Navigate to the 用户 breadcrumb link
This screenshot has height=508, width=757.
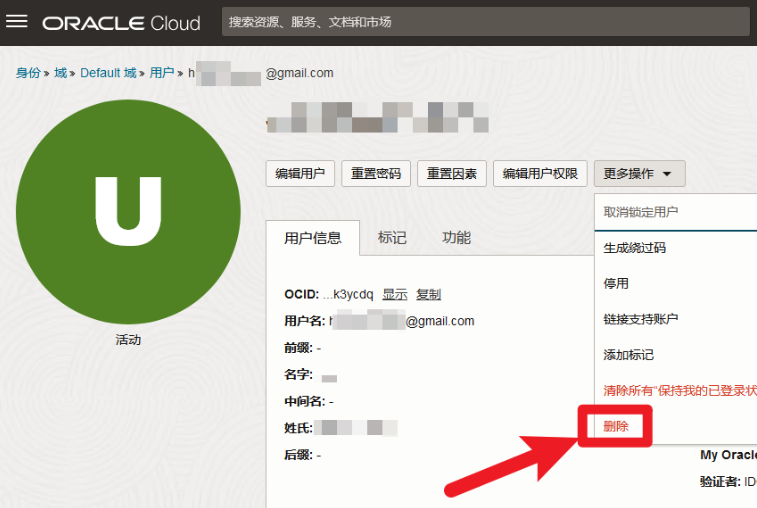click(161, 73)
